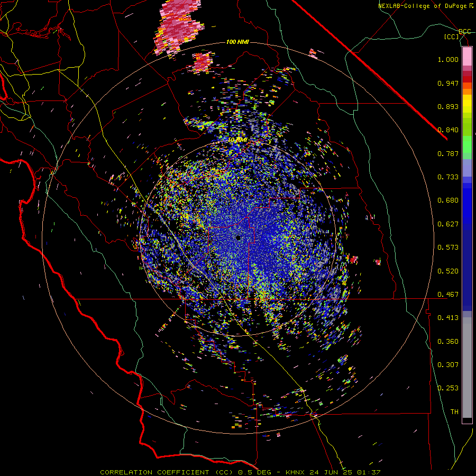
Task: Click the KHNX station identifier in caption
Action: click(x=295, y=472)
